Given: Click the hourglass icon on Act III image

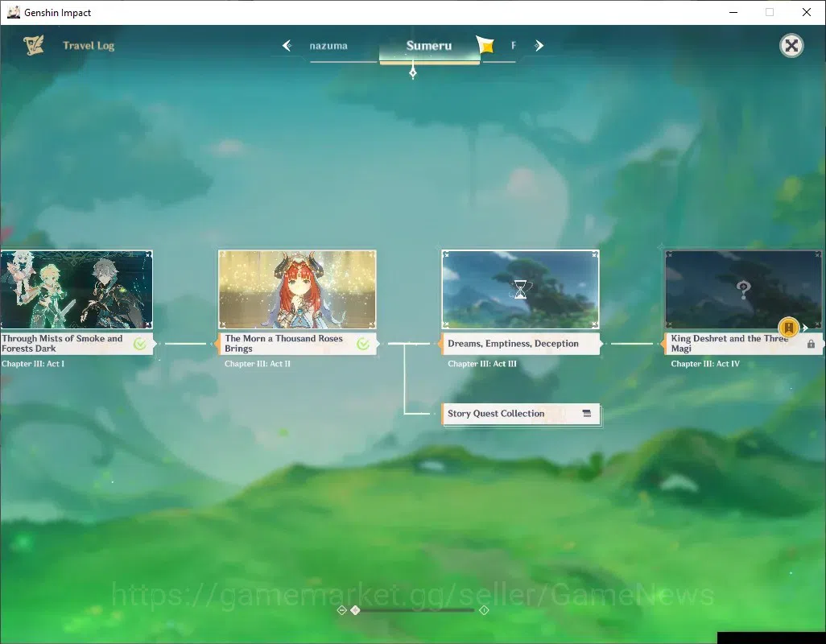Looking at the screenshot, I should [520, 289].
